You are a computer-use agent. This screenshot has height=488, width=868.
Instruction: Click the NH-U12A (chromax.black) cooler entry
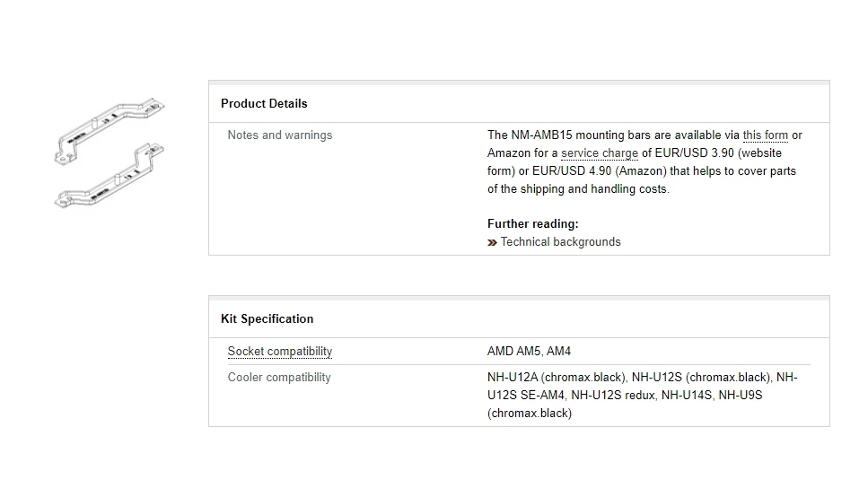click(557, 378)
